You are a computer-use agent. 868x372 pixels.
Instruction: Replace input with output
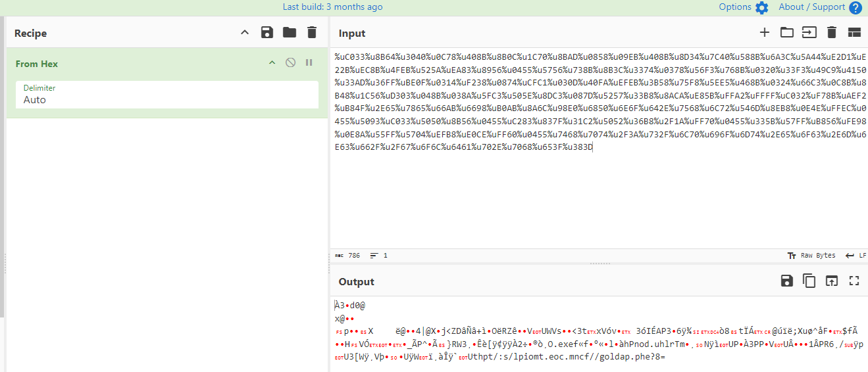click(832, 281)
